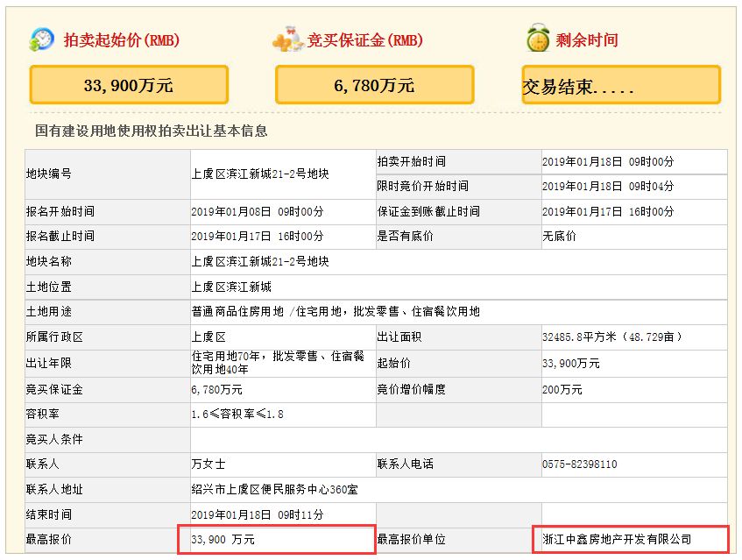Select the phone number 0575-82398110

point(580,464)
